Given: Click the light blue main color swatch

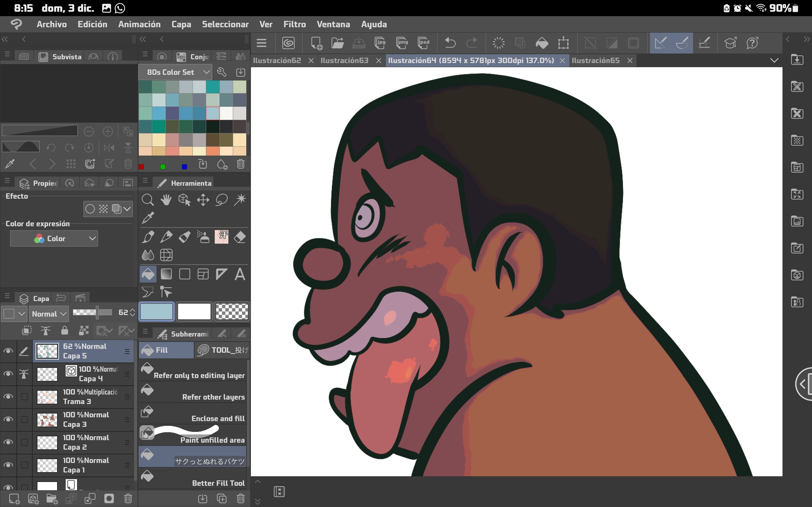Looking at the screenshot, I should (x=157, y=311).
